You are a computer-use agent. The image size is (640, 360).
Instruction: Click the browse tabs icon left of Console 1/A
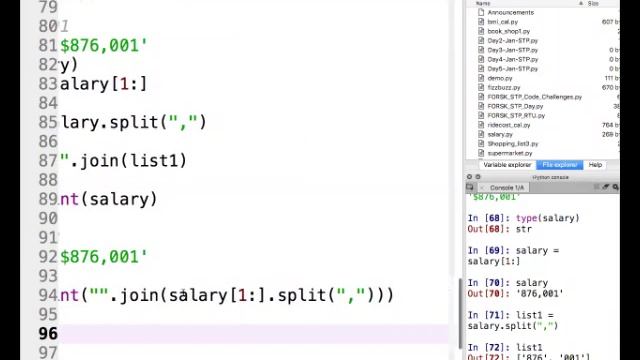tap(470, 187)
